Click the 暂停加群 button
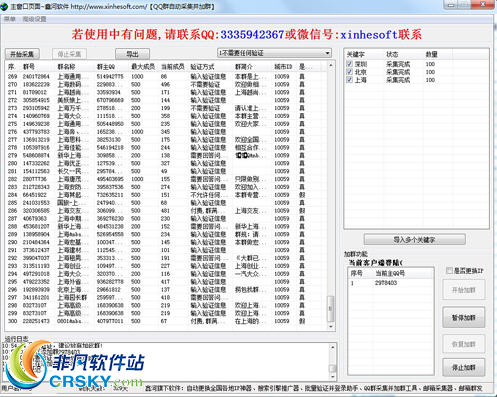The height and width of the screenshot is (397, 497). click(463, 318)
